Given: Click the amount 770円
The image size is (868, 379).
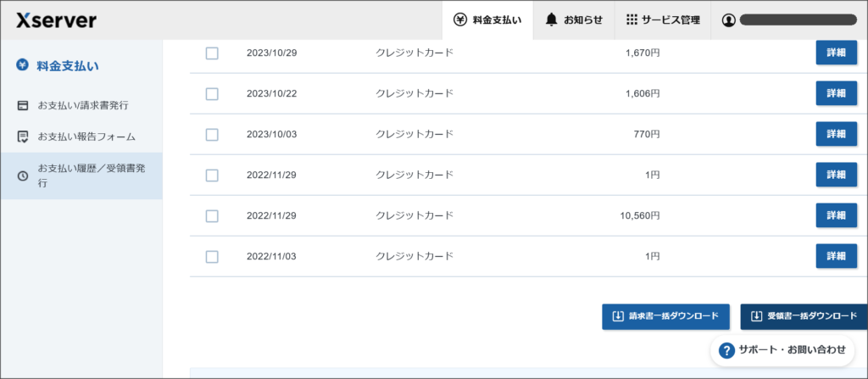Looking at the screenshot, I should click(x=647, y=135).
